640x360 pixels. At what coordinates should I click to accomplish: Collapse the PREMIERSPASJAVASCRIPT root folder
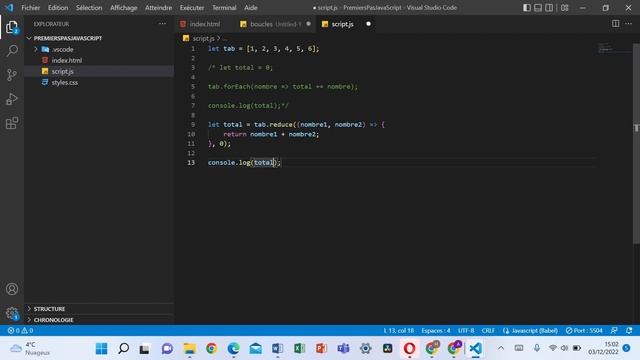pyautogui.click(x=29, y=38)
